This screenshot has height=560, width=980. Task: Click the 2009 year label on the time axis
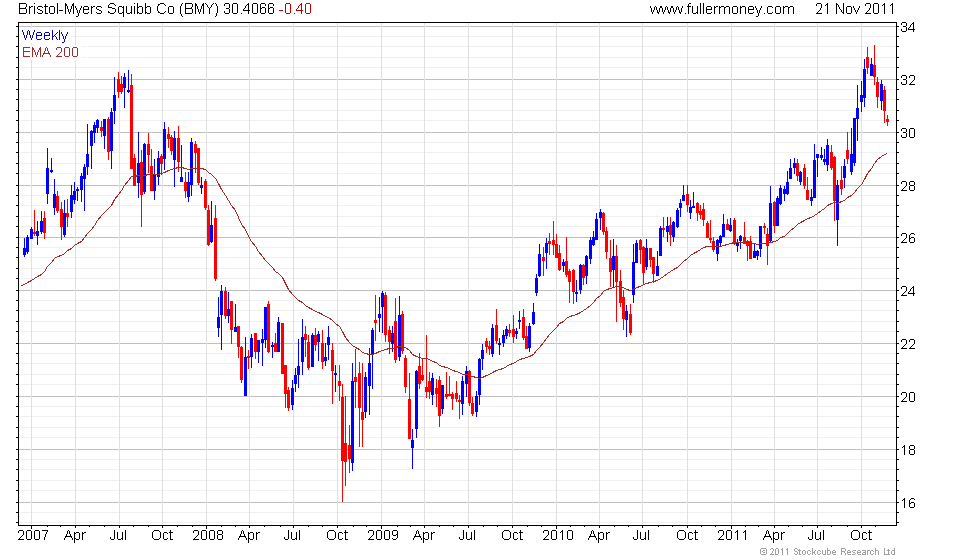(x=383, y=536)
